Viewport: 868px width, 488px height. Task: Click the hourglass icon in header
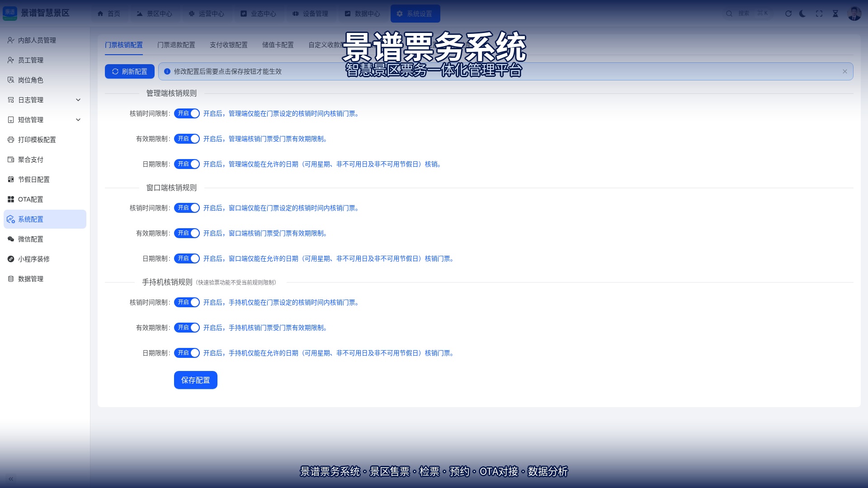[835, 14]
